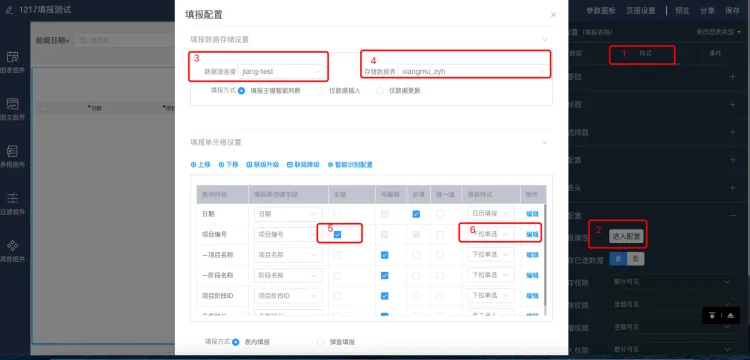Toggle 可编辑 checkbox in 一项目名称 row
Viewport: 750px width, 360px height.
tap(385, 255)
